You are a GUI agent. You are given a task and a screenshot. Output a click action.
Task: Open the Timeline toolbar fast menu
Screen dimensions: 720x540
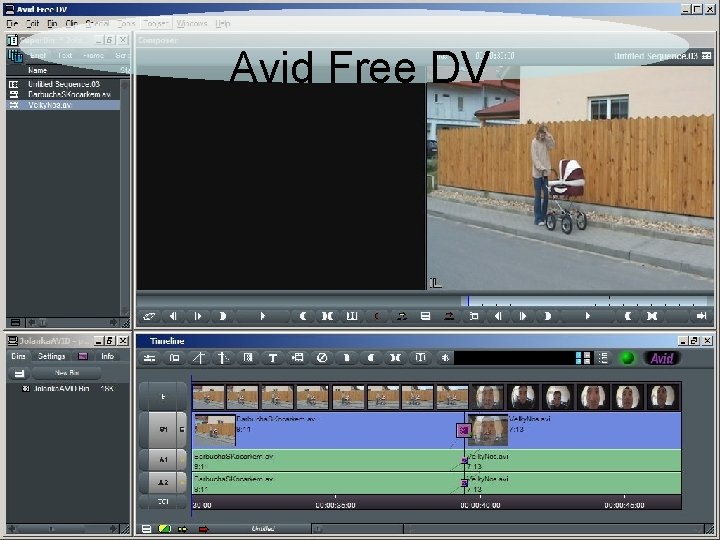(x=149, y=358)
